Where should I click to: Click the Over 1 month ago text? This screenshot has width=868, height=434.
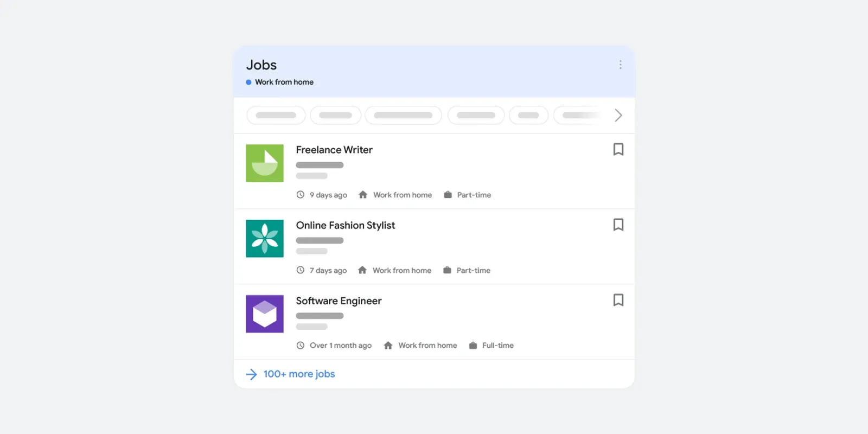341,346
